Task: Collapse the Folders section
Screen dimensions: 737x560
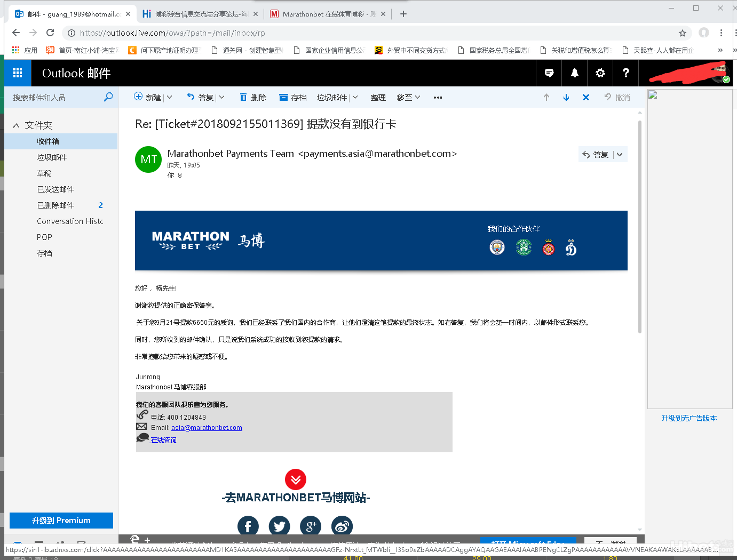Action: pyautogui.click(x=17, y=125)
